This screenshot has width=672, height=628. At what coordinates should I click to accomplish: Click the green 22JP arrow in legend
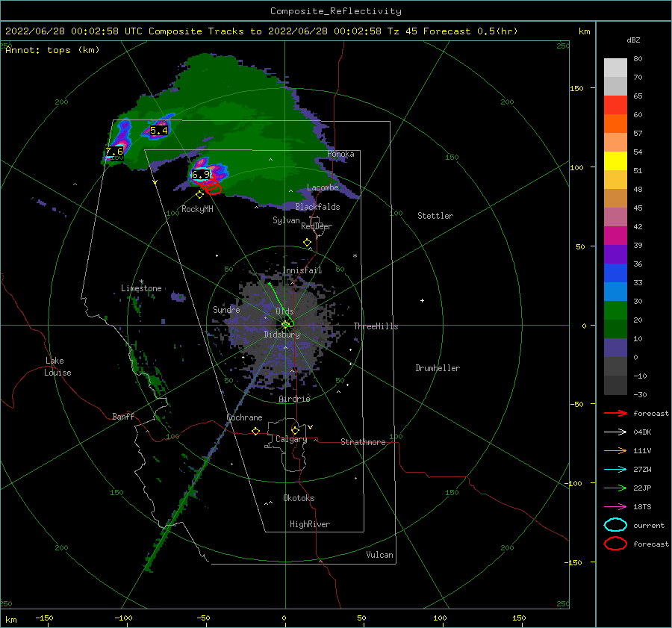pyautogui.click(x=615, y=488)
